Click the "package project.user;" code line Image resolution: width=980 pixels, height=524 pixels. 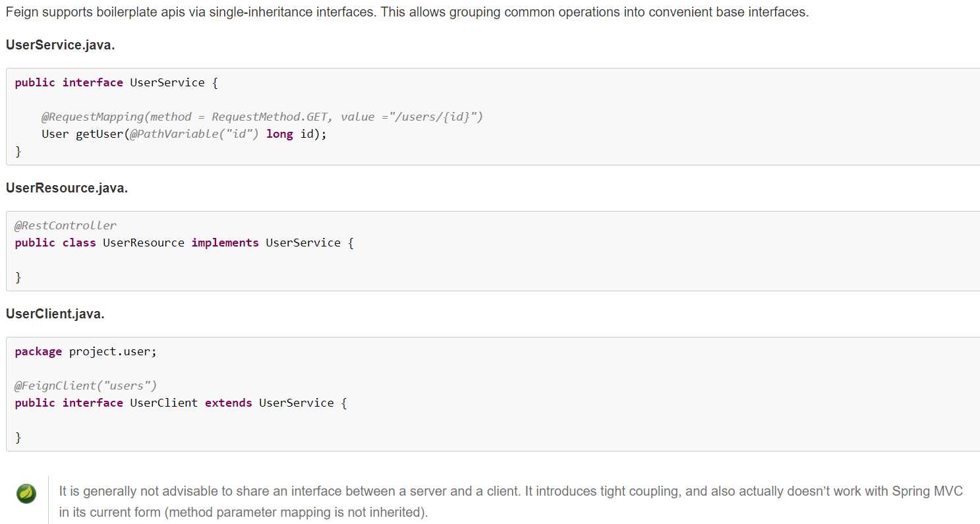86,351
